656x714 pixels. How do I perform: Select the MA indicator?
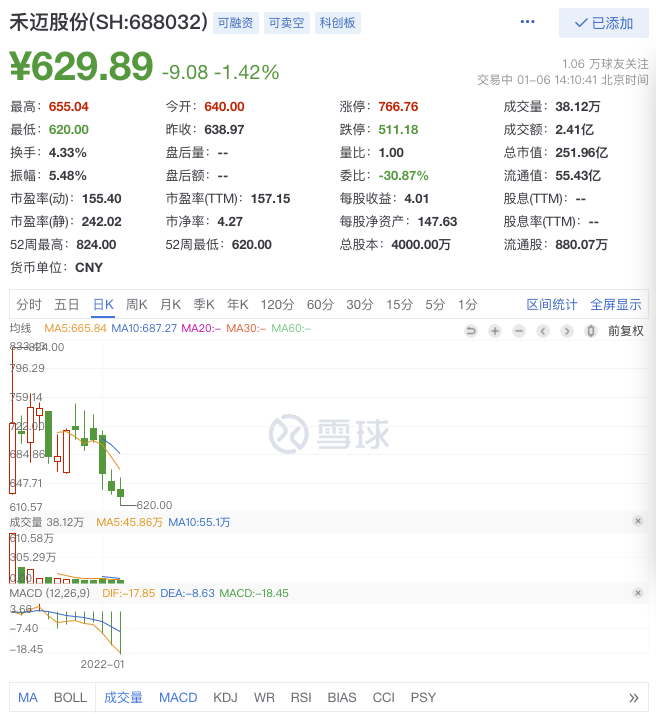[x=28, y=698]
